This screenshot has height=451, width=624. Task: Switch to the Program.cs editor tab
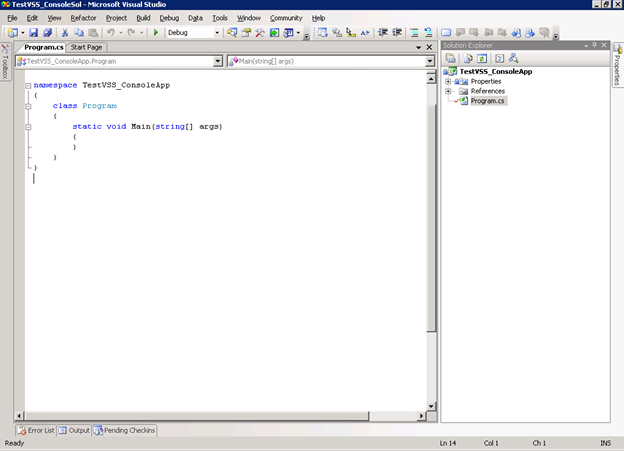coord(43,47)
